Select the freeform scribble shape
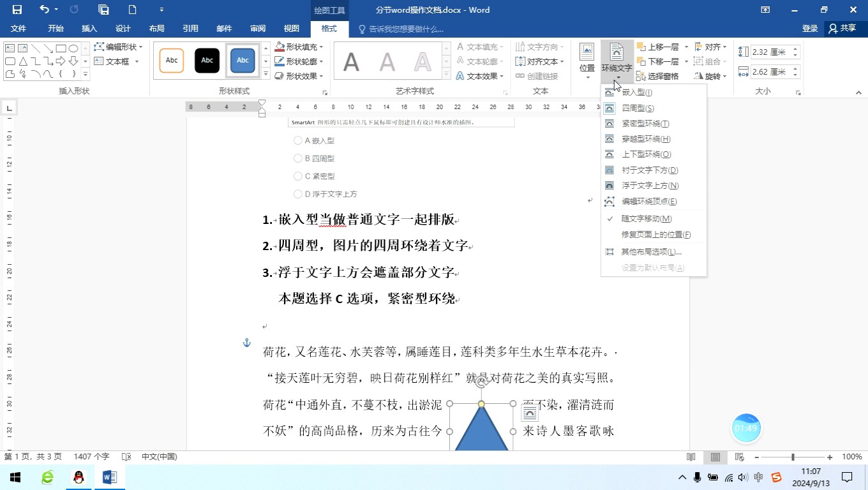868x490 pixels. [23, 74]
